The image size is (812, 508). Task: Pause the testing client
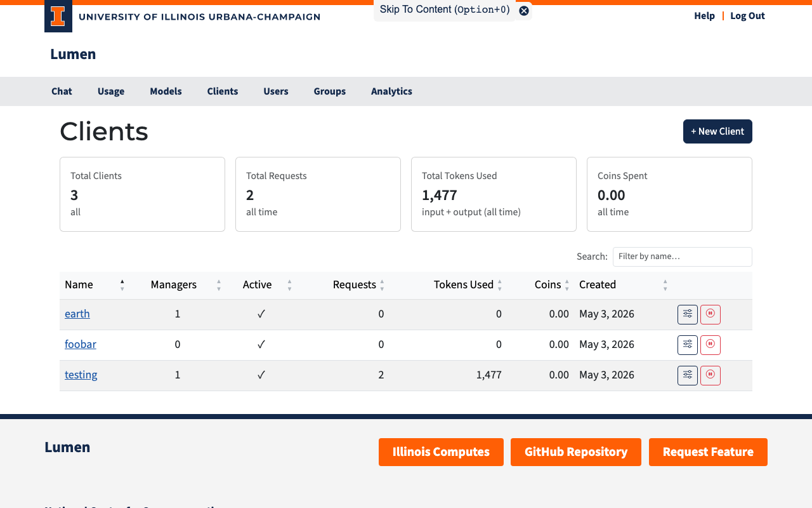tap(710, 375)
